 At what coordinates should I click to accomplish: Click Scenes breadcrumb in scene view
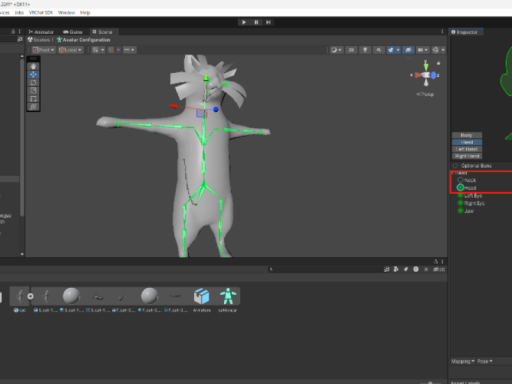coord(39,40)
